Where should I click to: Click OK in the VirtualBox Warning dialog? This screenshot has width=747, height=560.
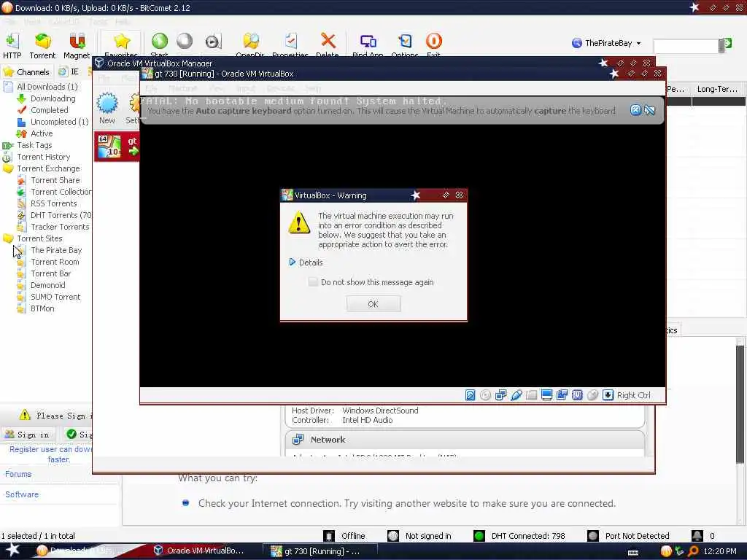pyautogui.click(x=373, y=304)
